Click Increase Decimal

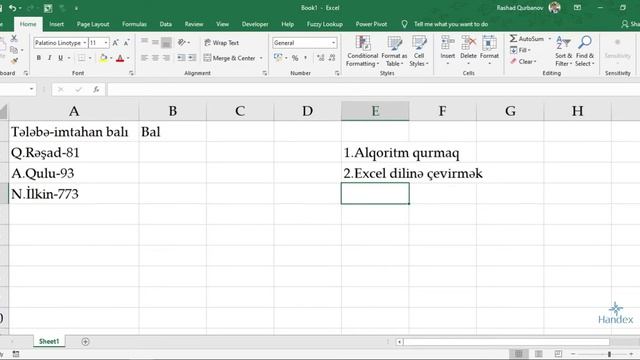(320, 58)
